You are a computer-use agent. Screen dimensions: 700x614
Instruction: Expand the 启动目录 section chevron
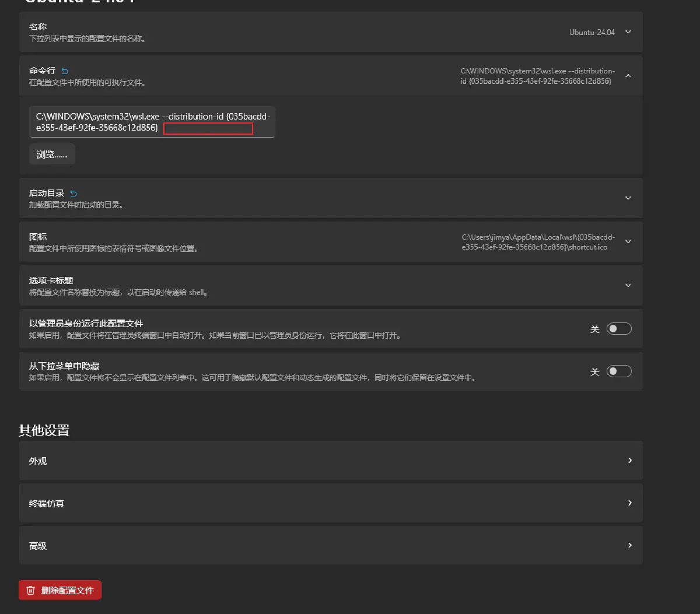628,198
